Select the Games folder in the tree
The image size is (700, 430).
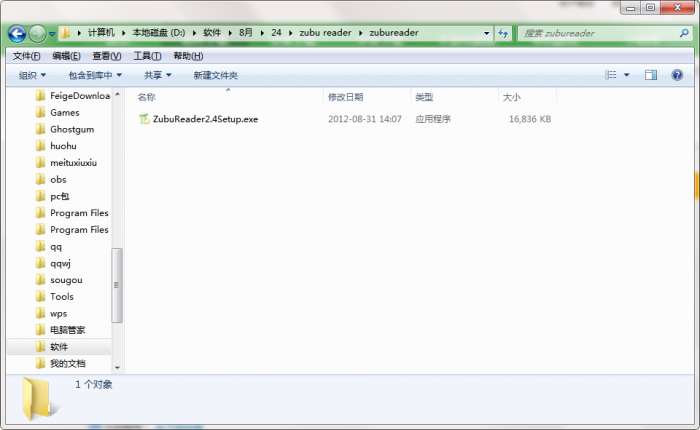[x=65, y=113]
